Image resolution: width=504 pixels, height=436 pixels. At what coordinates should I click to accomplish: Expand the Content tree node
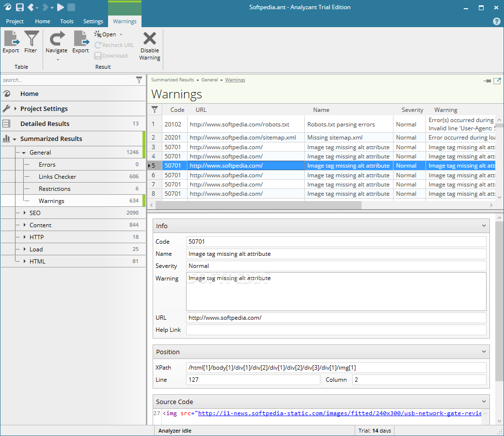tap(24, 225)
